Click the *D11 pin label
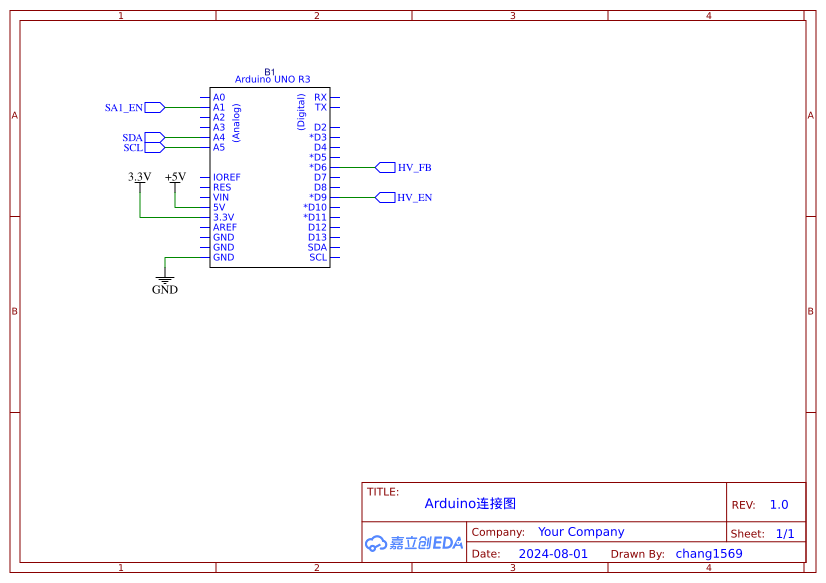This screenshot has width=826, height=583. tap(315, 218)
